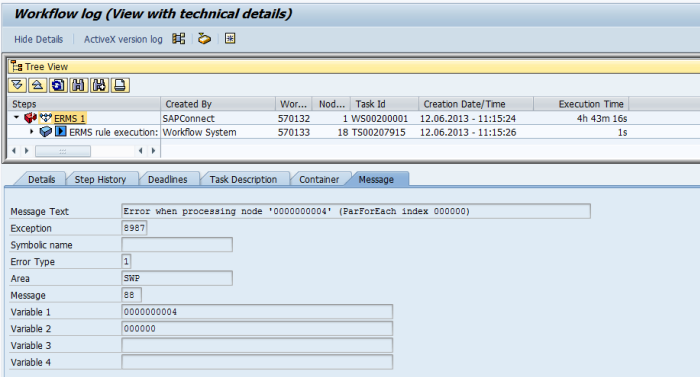
Task: Switch to Step History tab
Action: (x=100, y=179)
